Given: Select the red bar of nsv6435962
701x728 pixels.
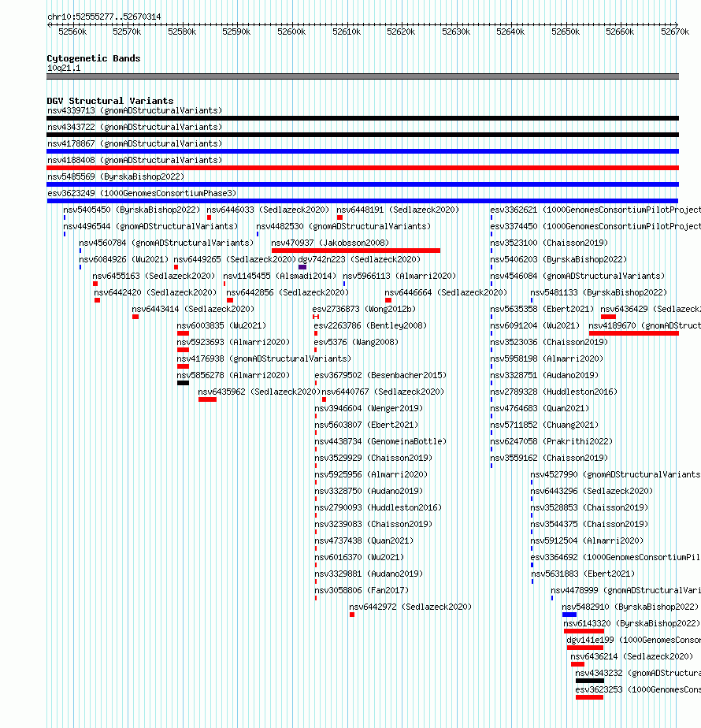Looking at the screenshot, I should pos(207,399).
